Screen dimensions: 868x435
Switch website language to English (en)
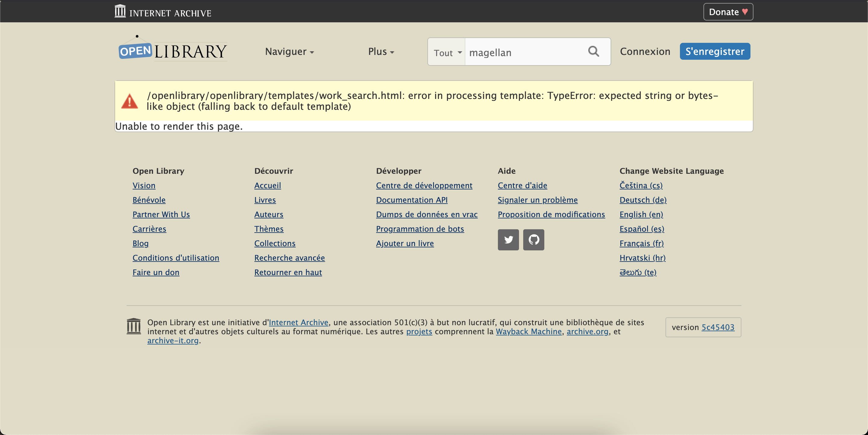(641, 214)
